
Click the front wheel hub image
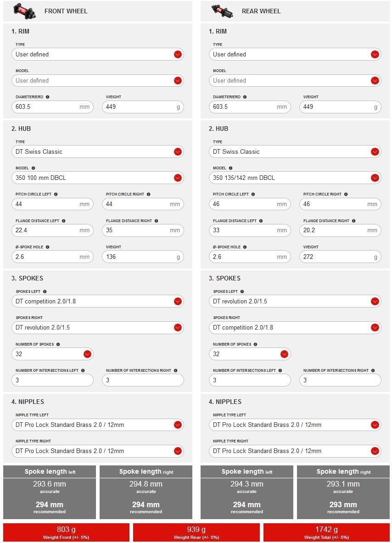tap(24, 11)
